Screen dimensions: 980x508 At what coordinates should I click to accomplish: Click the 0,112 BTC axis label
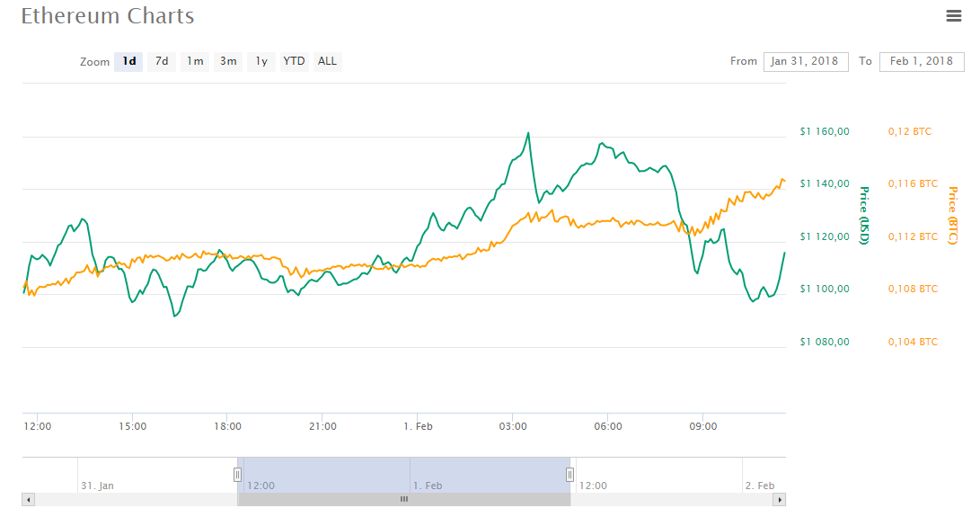click(913, 236)
